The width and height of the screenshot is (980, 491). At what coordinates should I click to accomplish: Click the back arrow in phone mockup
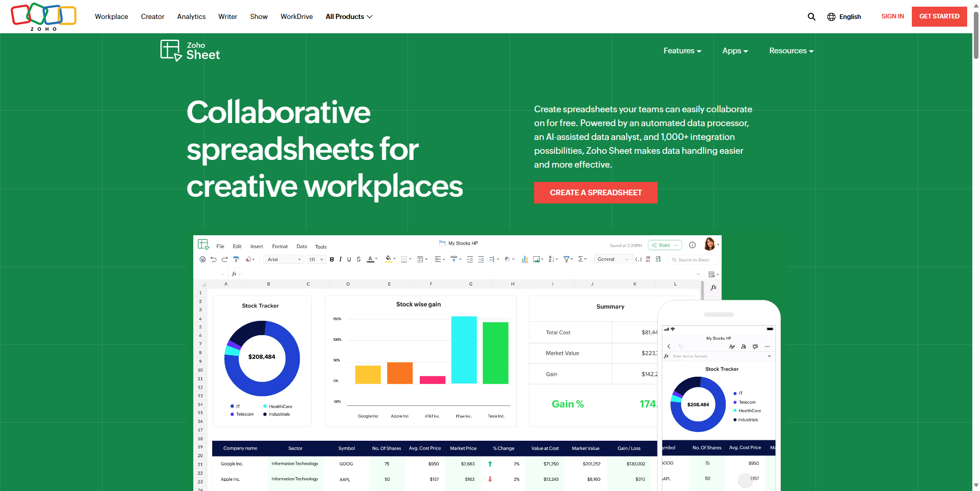669,346
